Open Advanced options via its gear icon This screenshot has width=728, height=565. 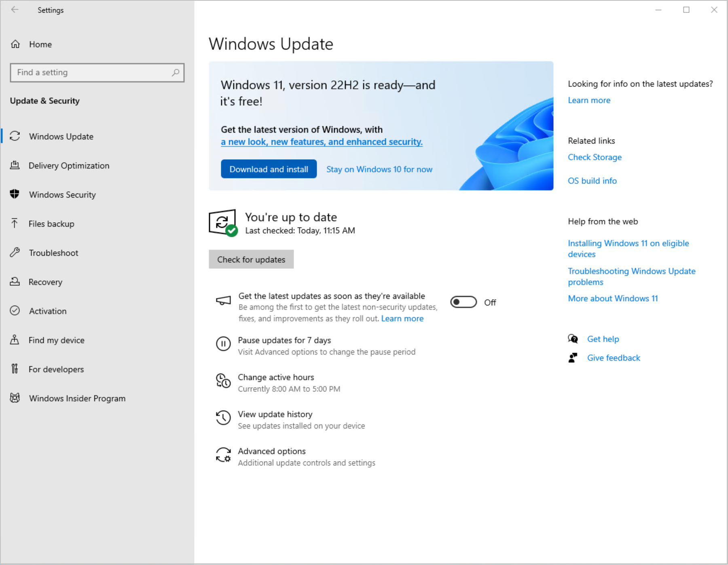click(223, 455)
